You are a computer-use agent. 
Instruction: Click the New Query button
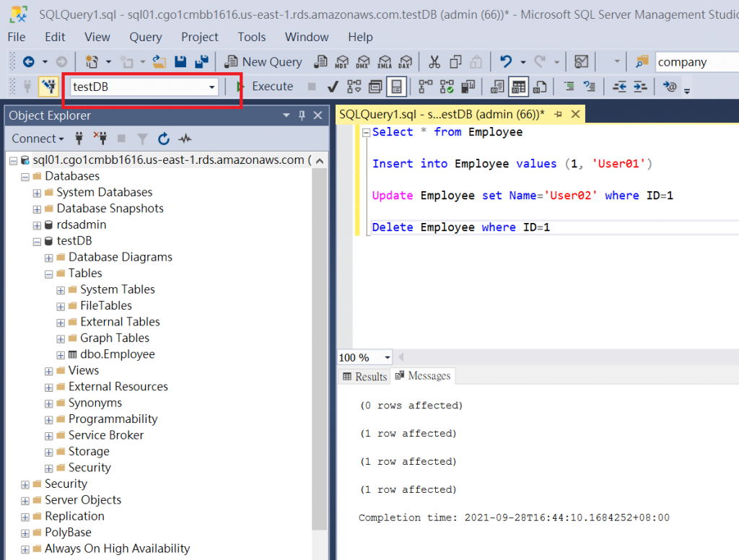coord(263,62)
